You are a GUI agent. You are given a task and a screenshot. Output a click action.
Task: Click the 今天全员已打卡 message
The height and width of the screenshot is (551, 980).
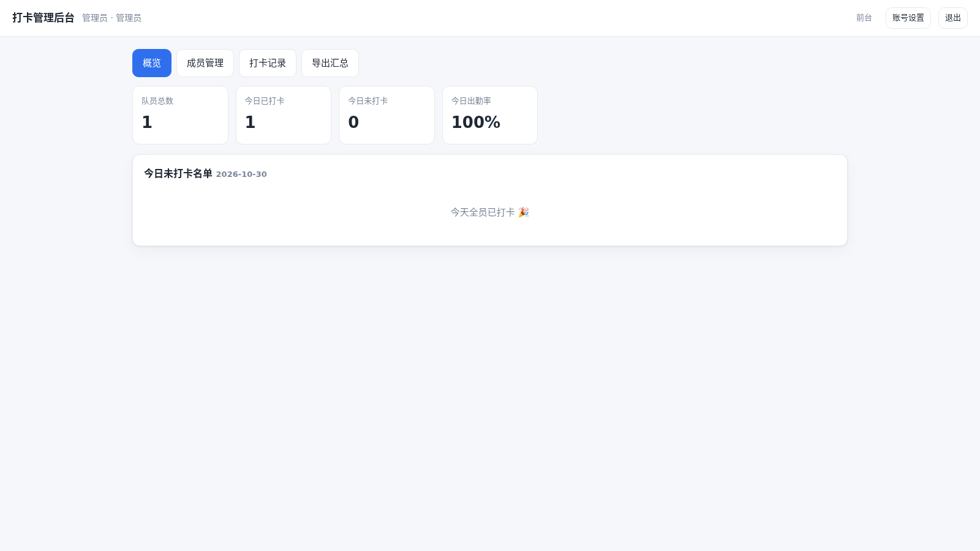pos(490,212)
